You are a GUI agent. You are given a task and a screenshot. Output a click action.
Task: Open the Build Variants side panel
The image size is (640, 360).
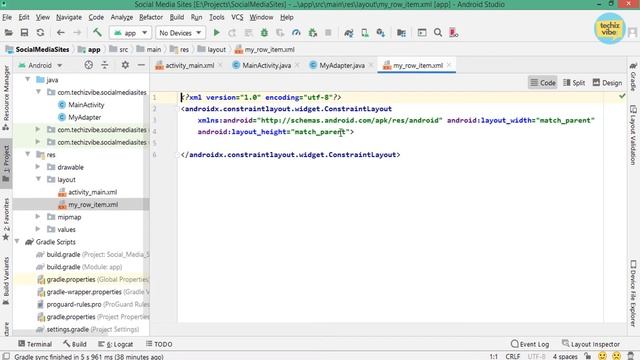pyautogui.click(x=6, y=281)
